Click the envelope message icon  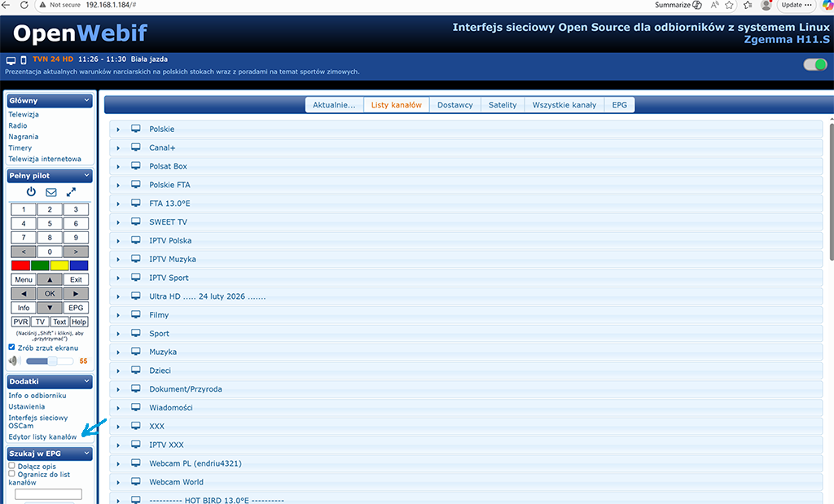50,192
